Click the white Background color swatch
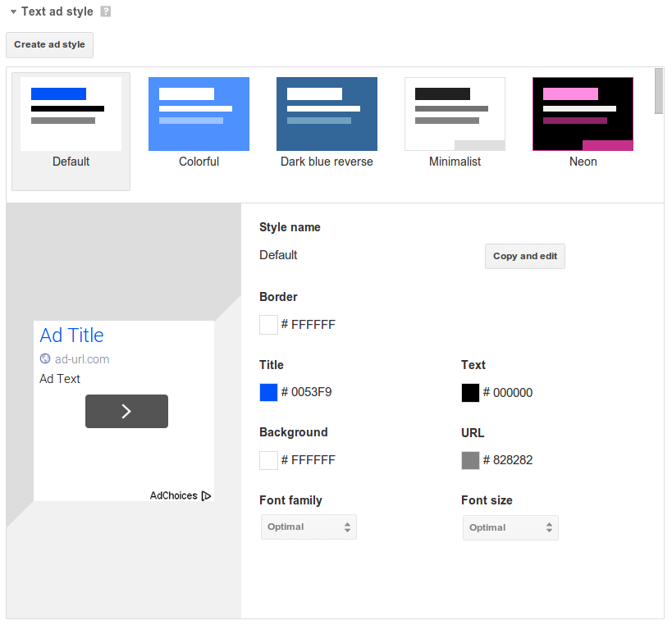This screenshot has width=672, height=625. (268, 460)
